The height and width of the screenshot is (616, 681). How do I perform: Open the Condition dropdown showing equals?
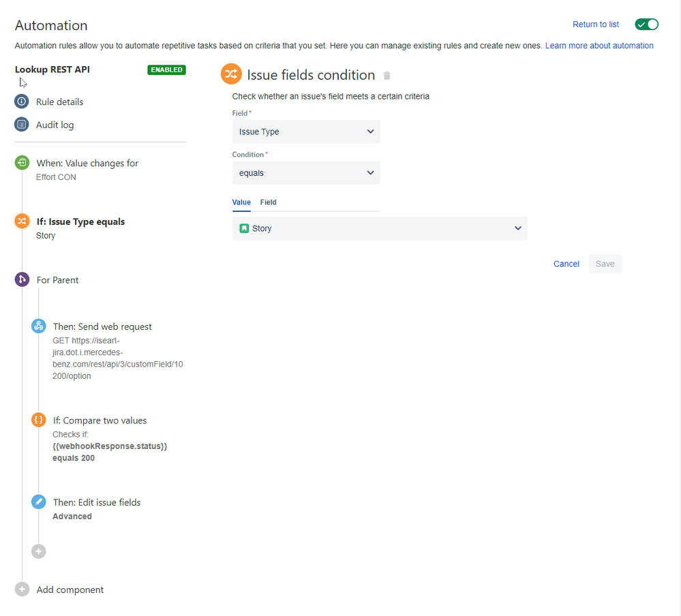click(306, 173)
